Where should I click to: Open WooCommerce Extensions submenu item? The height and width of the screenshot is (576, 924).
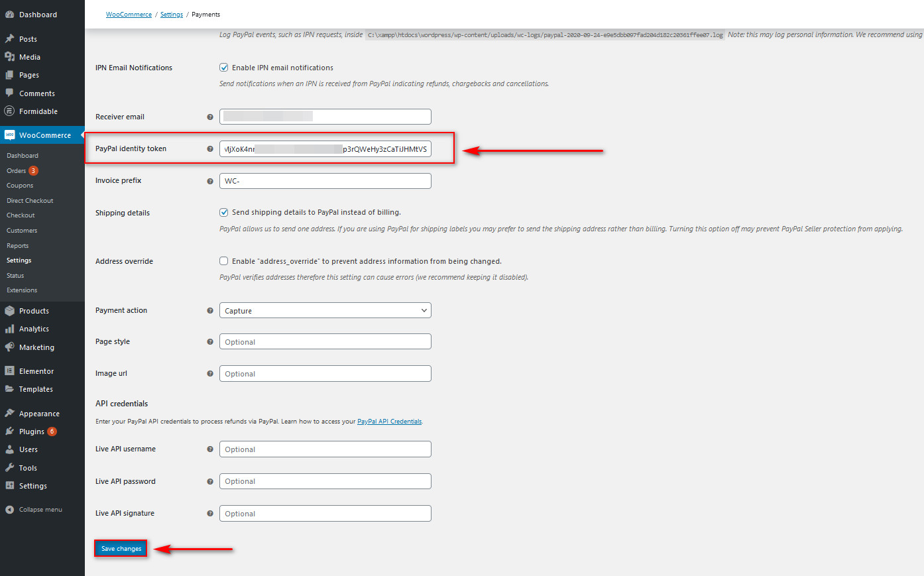coord(22,290)
